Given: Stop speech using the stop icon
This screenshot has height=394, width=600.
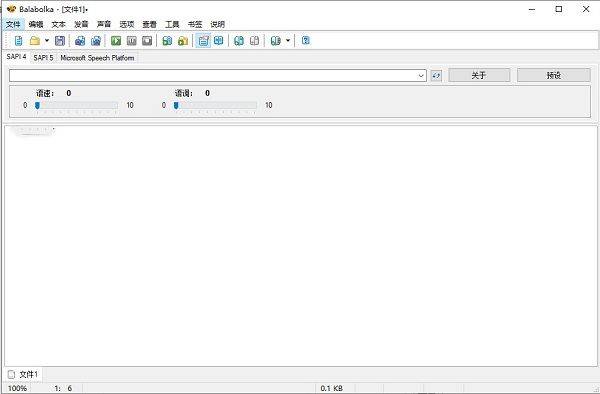Looking at the screenshot, I should coord(147,41).
